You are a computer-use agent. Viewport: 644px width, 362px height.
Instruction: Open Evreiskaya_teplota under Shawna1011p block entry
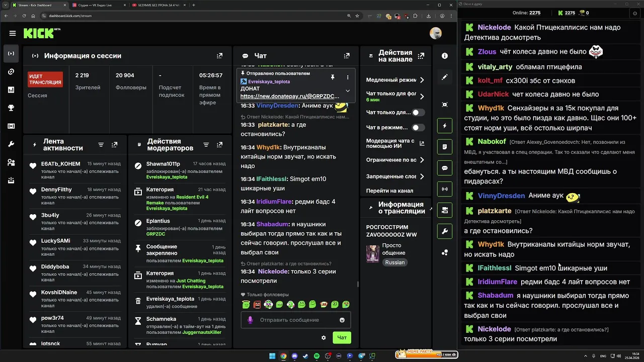point(167,177)
